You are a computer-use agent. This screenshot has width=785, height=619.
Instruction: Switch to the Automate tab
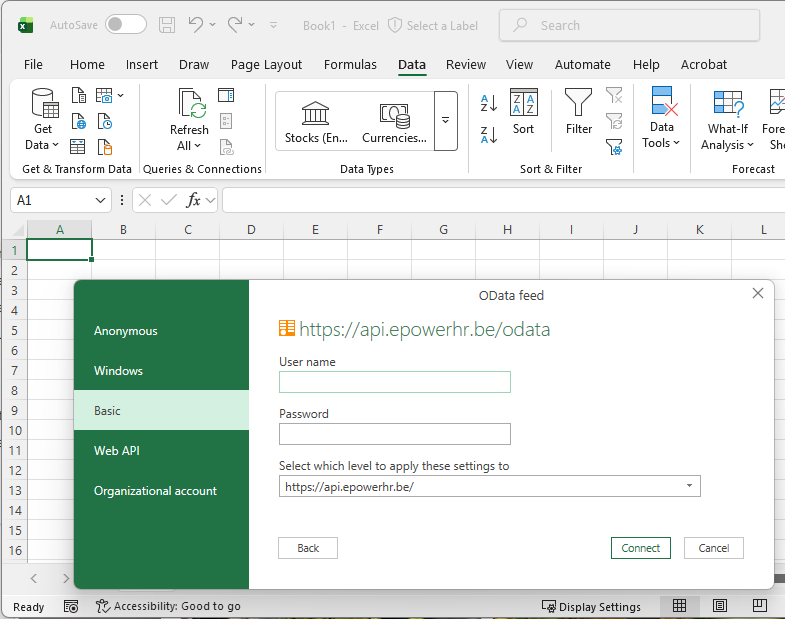(582, 65)
